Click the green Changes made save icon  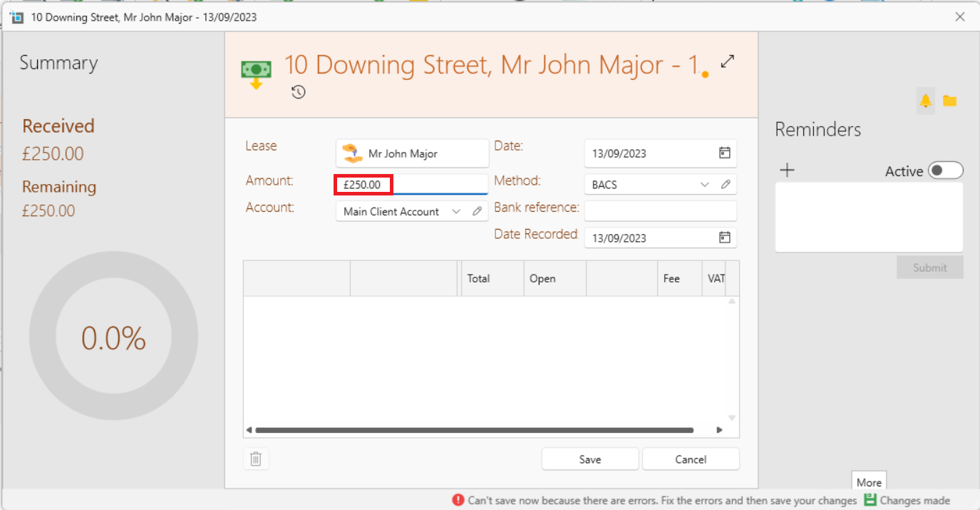pyautogui.click(x=870, y=500)
